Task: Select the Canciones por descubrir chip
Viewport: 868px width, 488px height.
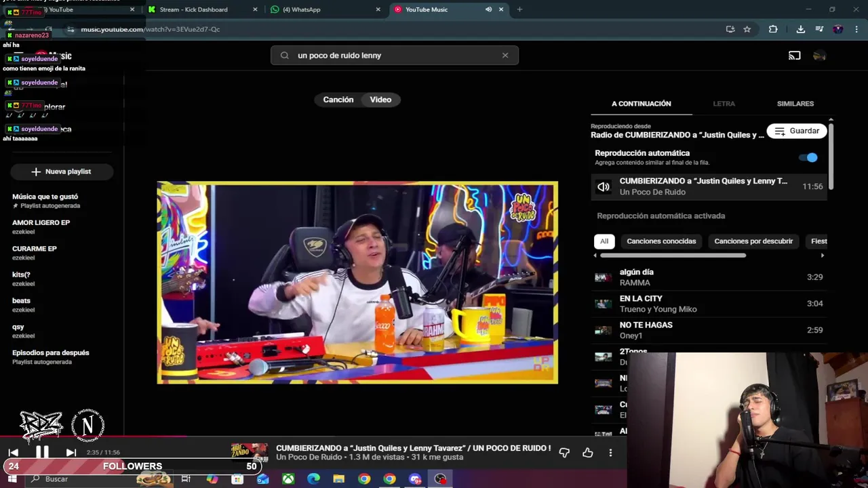Action: click(753, 241)
